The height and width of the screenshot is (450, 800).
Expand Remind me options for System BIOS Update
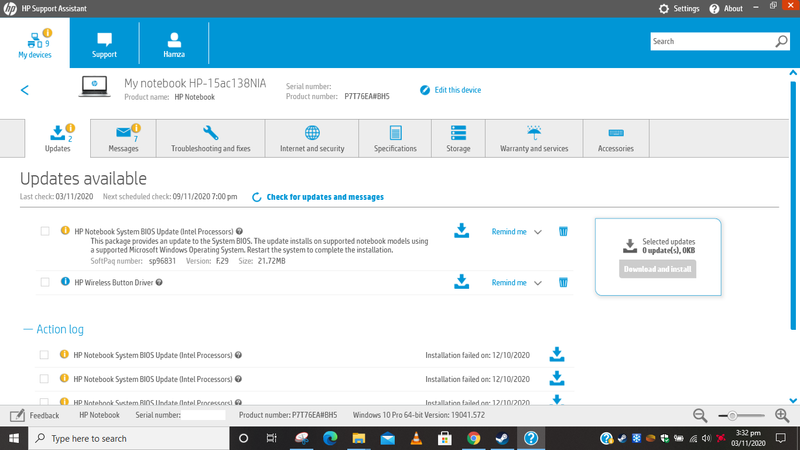coord(538,232)
